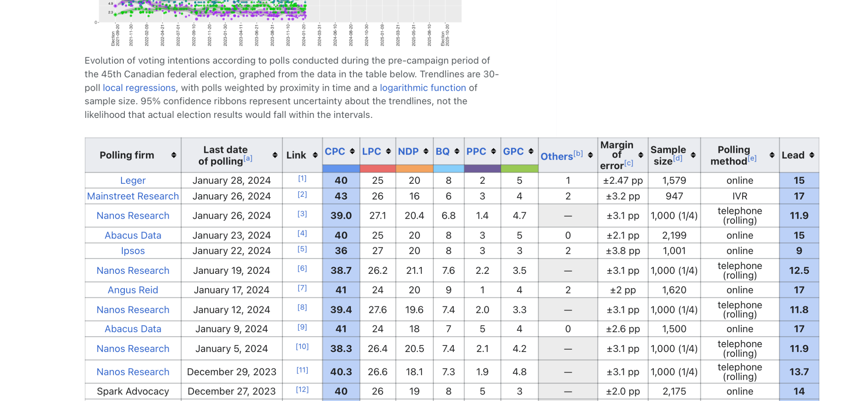868x401 pixels.
Task: Open Nanos Research link, January 19 row
Action: point(133,270)
